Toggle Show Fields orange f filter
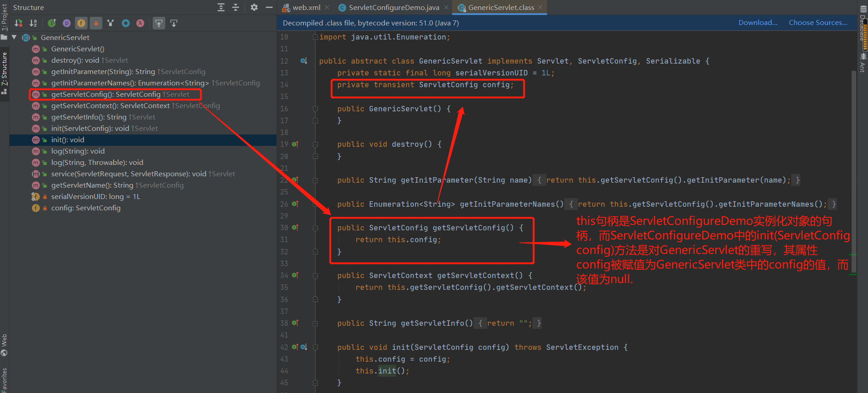The image size is (868, 393). pyautogui.click(x=81, y=23)
